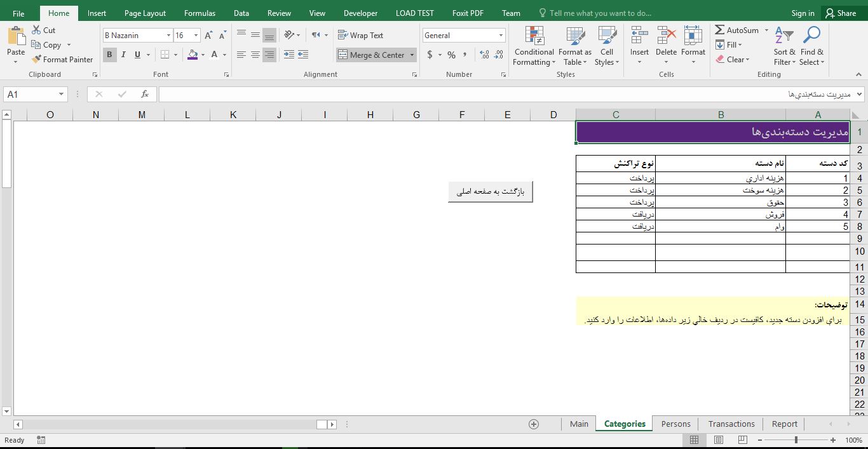
Task: Click the Percent Style icon
Action: pyautogui.click(x=451, y=55)
